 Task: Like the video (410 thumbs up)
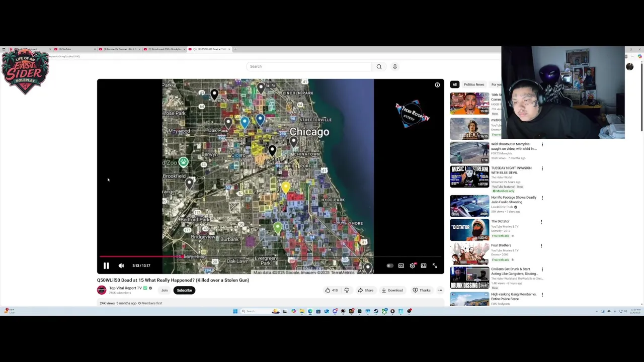[x=331, y=290]
